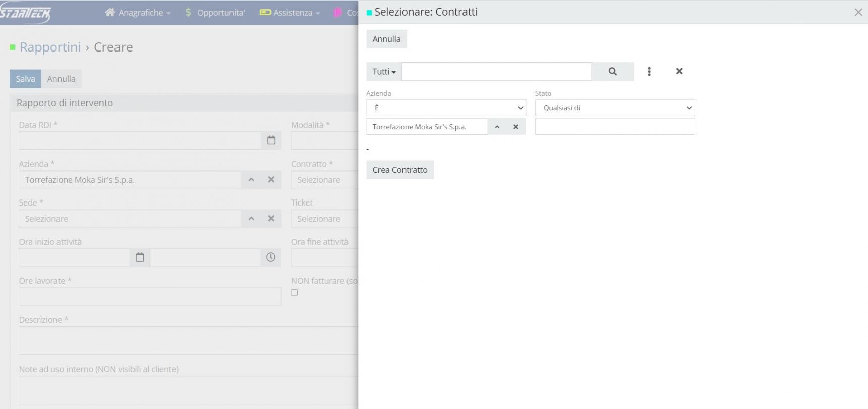
Task: Open the Anagrafiche menu
Action: (138, 13)
